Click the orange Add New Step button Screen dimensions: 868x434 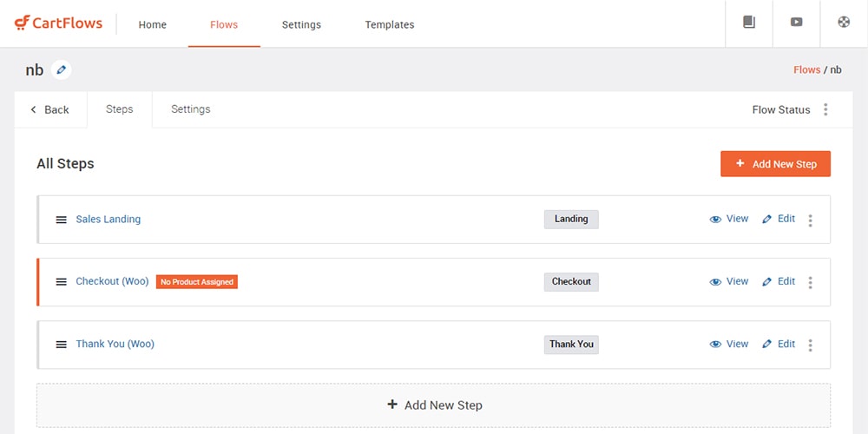click(x=775, y=164)
